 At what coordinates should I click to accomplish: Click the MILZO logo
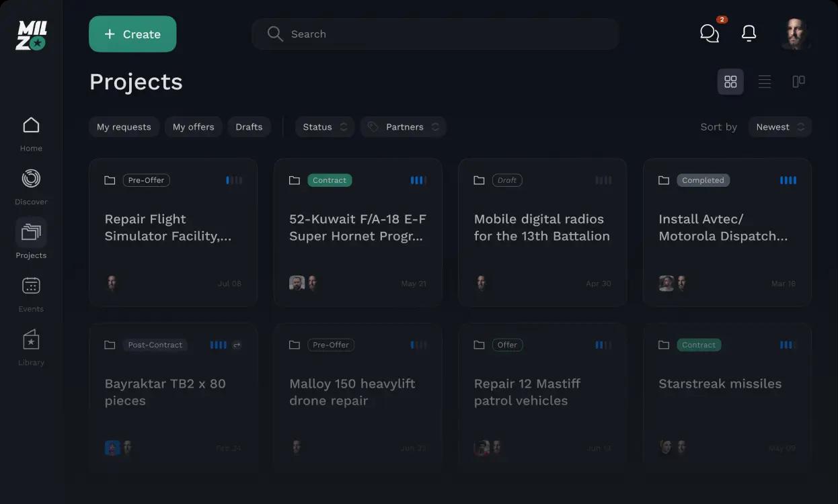coord(31,35)
